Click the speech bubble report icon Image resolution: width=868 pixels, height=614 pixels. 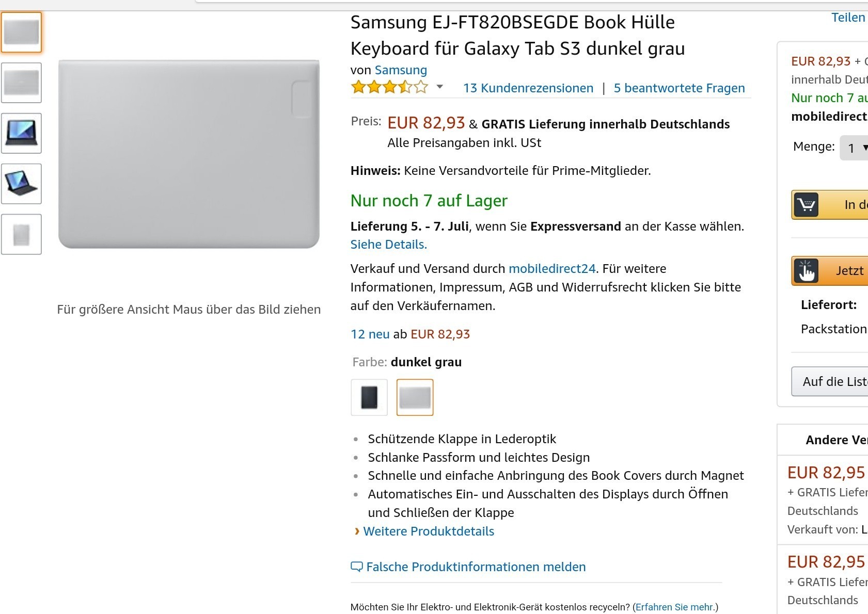click(x=356, y=567)
